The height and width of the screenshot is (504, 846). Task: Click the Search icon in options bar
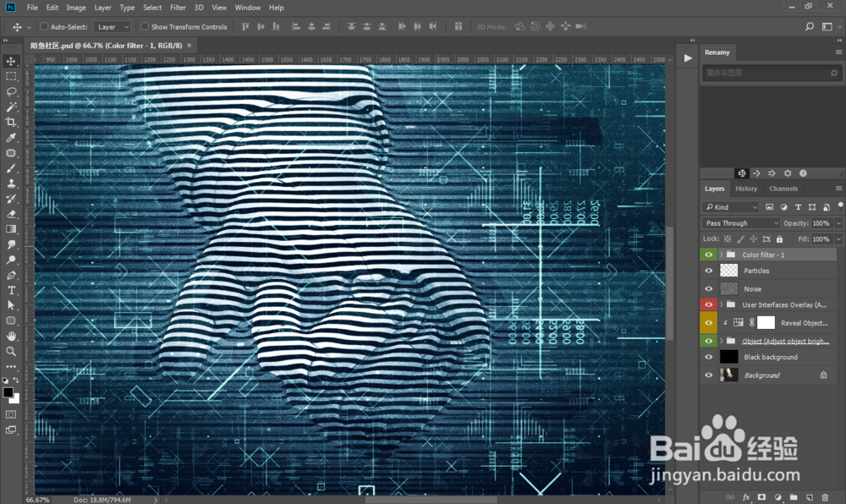(810, 26)
